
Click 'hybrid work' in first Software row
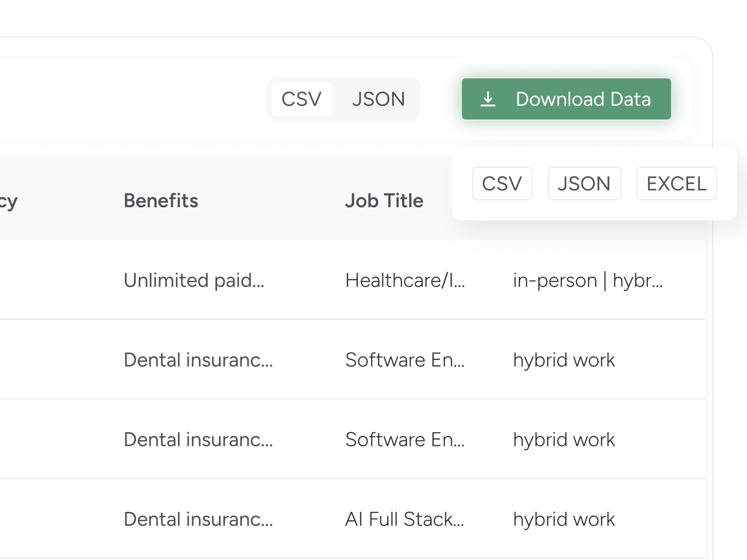(x=564, y=360)
